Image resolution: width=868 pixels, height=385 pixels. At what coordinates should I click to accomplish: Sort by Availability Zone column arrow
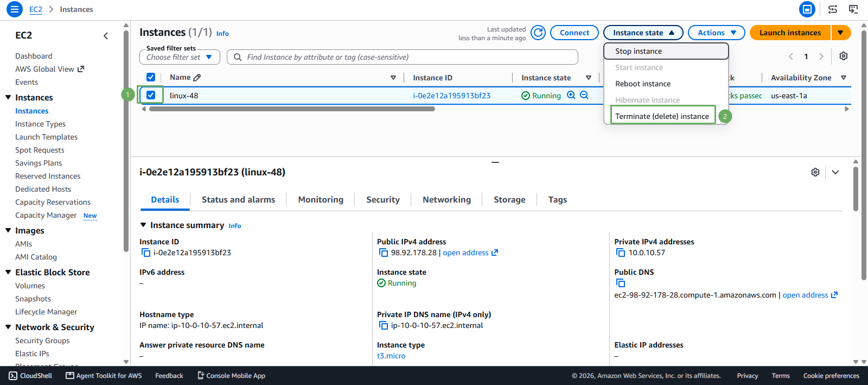click(844, 78)
